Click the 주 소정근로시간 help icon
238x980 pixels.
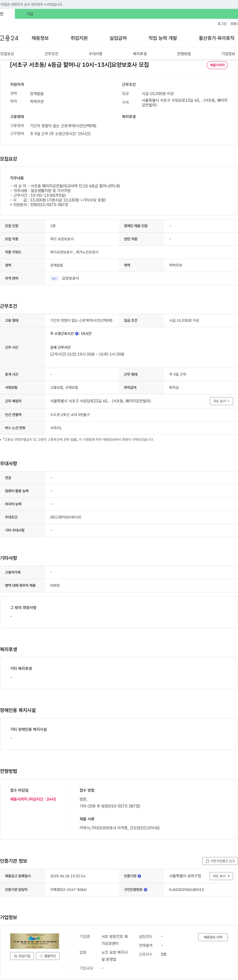click(77, 334)
